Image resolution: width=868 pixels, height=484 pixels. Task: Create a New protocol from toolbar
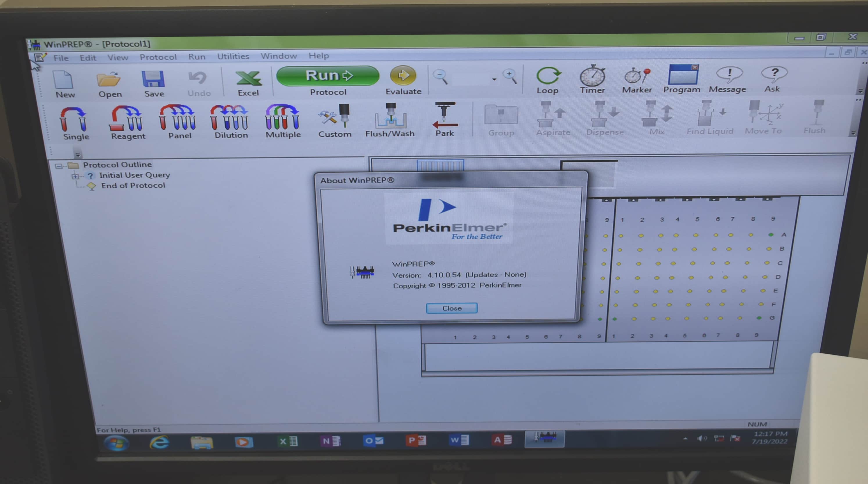pyautogui.click(x=64, y=84)
